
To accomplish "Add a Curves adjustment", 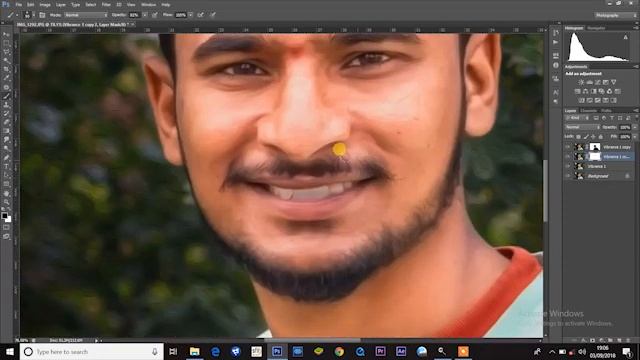I will tap(598, 82).
